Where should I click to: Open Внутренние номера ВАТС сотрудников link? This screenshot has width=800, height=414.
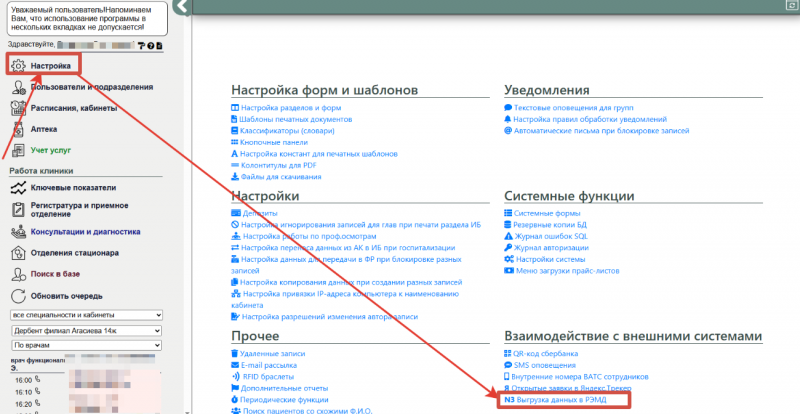pyautogui.click(x=580, y=377)
